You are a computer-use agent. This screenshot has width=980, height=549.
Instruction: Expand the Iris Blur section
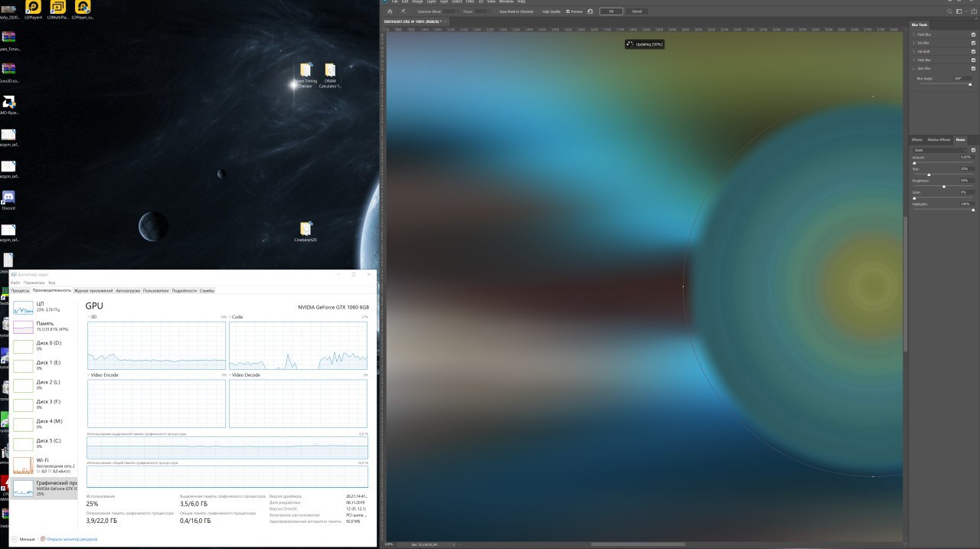click(x=913, y=43)
